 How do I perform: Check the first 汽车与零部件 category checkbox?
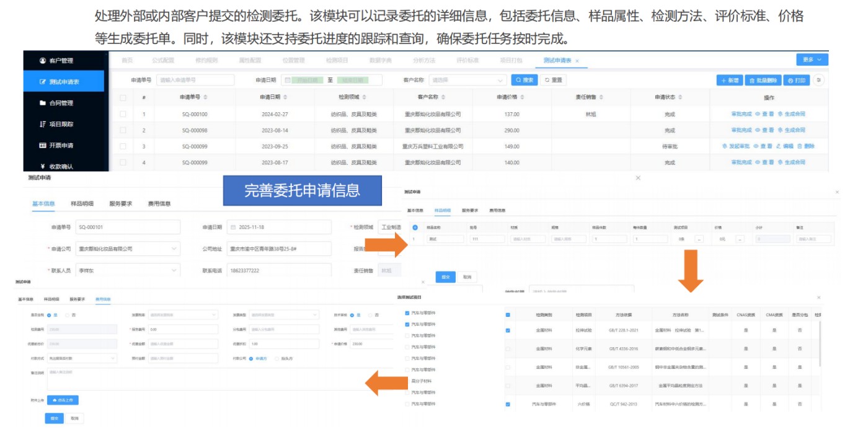(x=407, y=312)
